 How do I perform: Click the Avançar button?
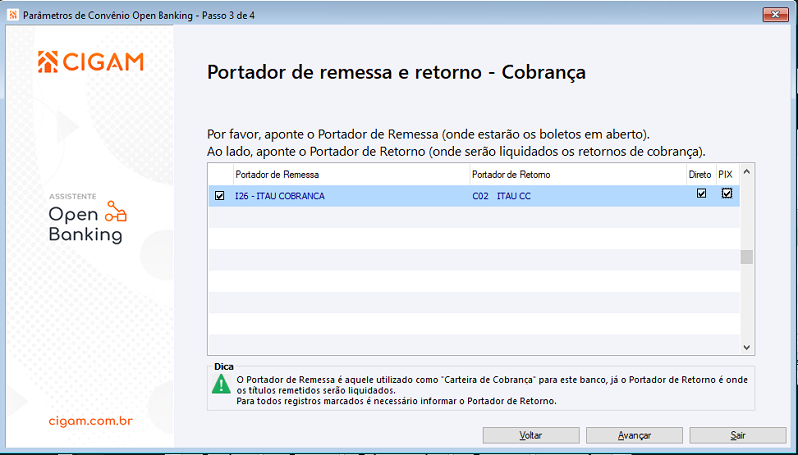point(634,436)
